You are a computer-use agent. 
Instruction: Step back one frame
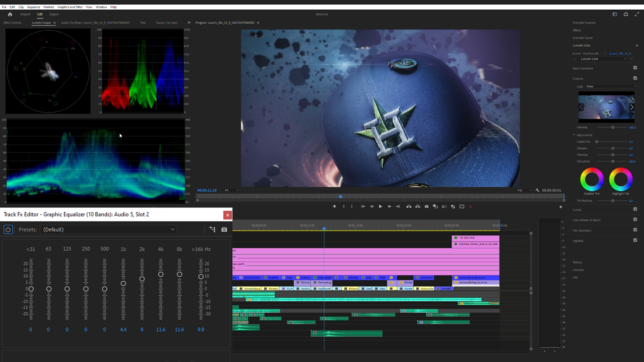372,206
